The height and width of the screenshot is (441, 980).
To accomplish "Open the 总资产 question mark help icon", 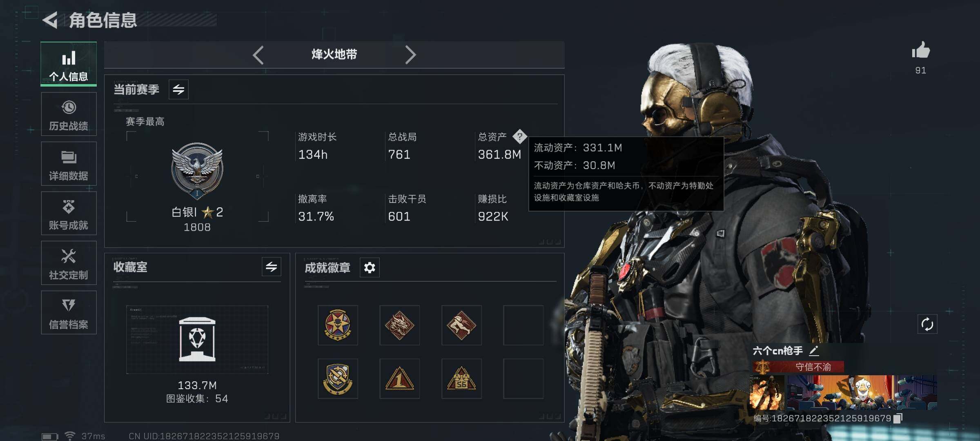I will click(519, 136).
